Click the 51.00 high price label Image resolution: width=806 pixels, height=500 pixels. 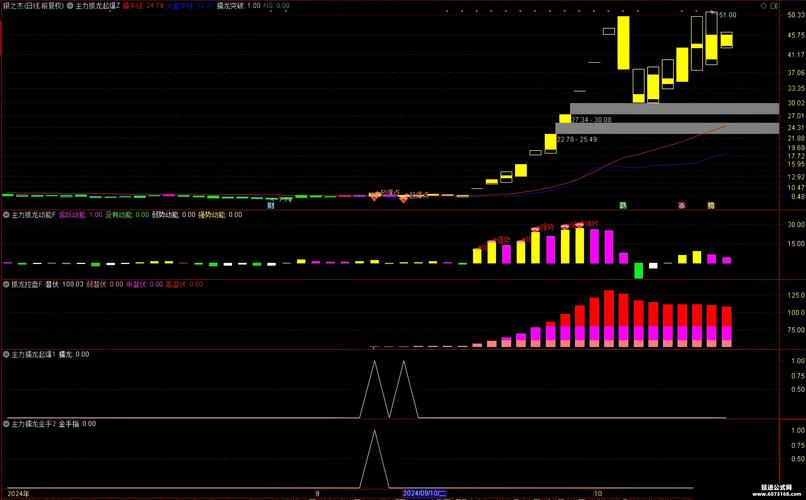[x=727, y=15]
